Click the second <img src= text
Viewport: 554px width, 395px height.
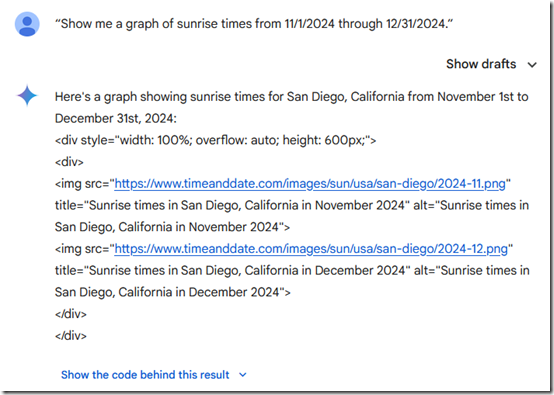coord(84,249)
